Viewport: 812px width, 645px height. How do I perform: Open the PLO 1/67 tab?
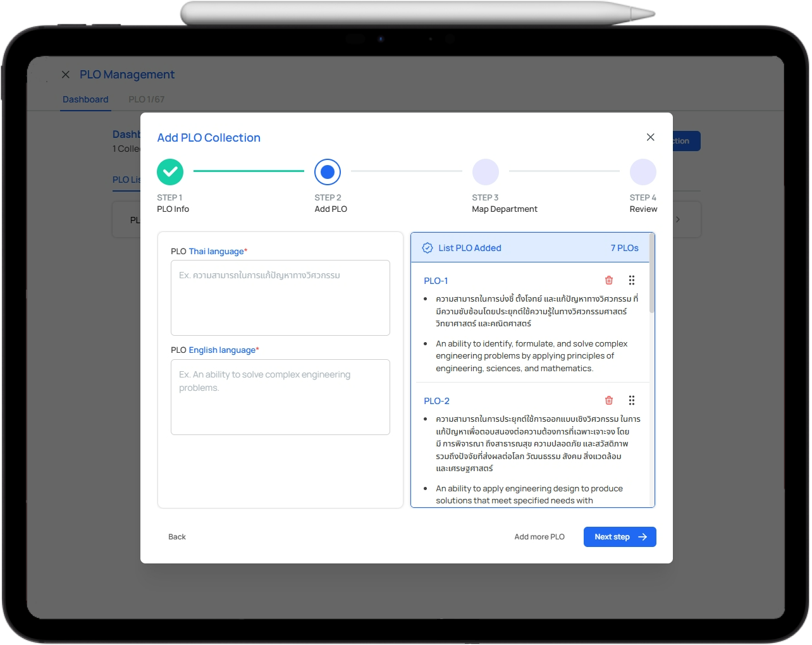pos(146,99)
